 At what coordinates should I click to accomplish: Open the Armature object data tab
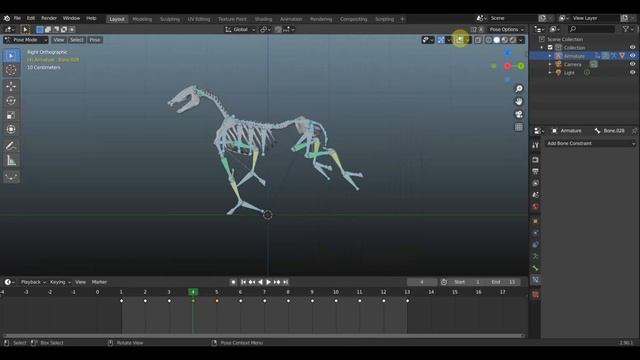[x=536, y=256]
